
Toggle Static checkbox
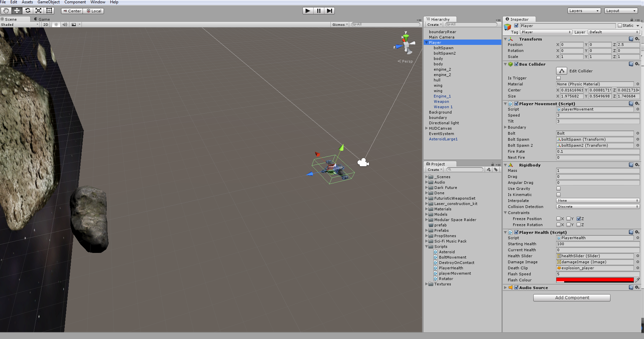(x=620, y=25)
